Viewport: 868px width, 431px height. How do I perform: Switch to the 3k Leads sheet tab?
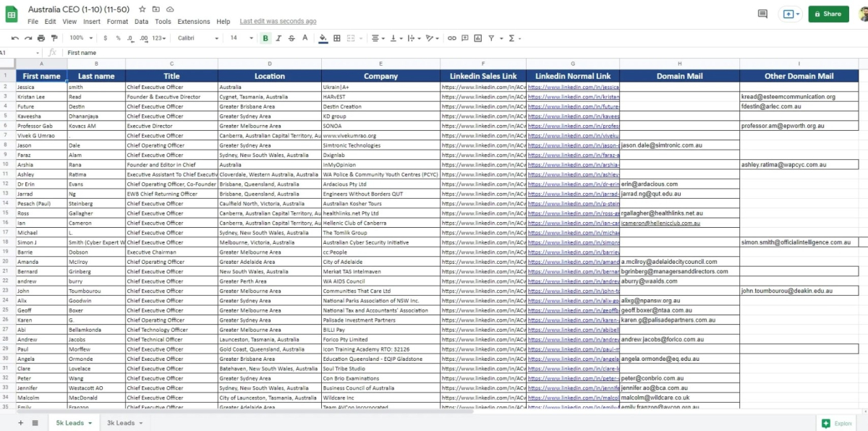pos(122,422)
